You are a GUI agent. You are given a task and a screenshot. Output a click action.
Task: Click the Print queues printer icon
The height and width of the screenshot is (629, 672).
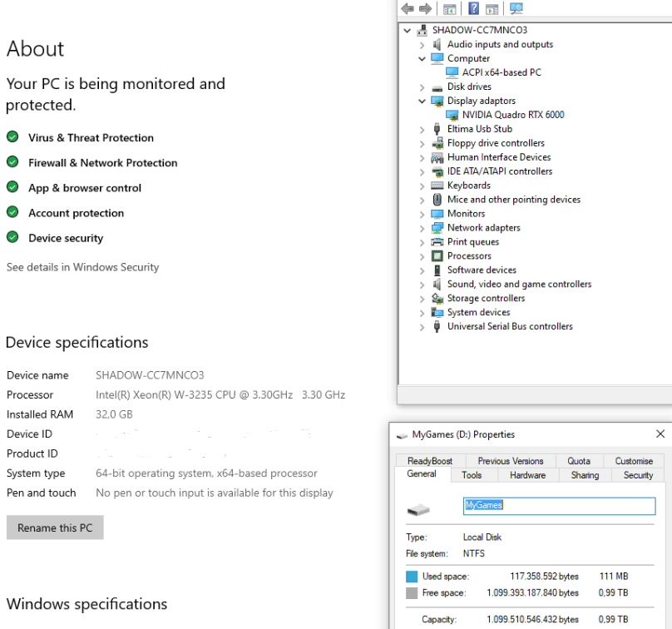[x=437, y=242]
